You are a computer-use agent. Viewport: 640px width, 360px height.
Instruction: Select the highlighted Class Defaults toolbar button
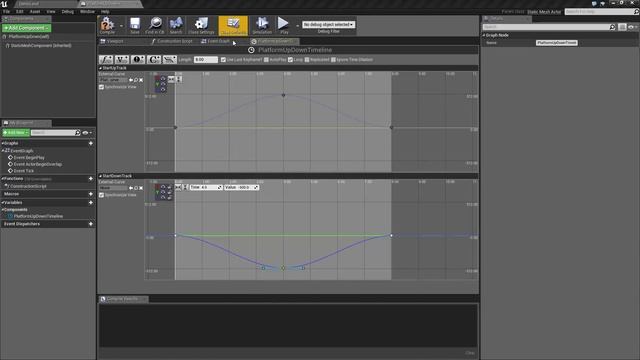233,25
